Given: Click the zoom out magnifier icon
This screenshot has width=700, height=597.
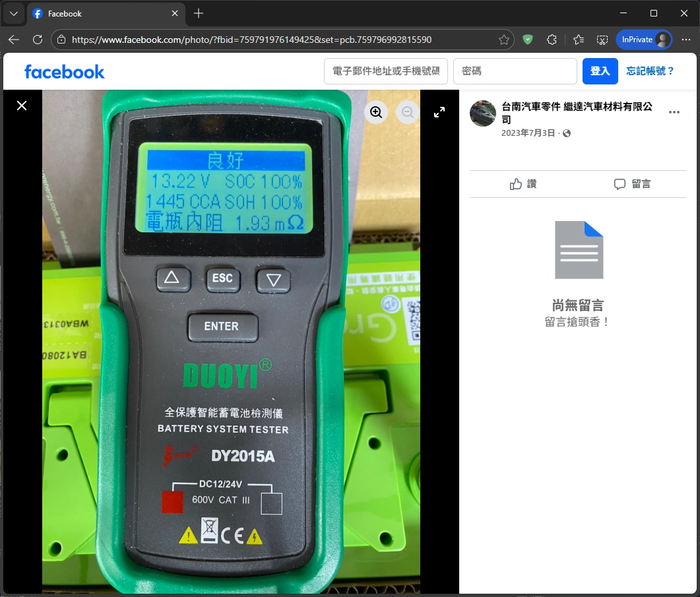Looking at the screenshot, I should 408,112.
